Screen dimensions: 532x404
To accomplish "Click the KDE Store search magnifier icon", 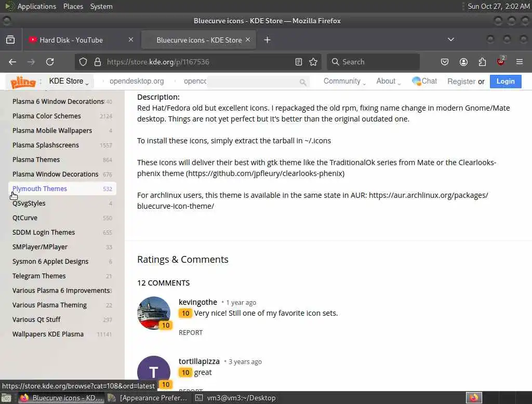I will pos(303,82).
